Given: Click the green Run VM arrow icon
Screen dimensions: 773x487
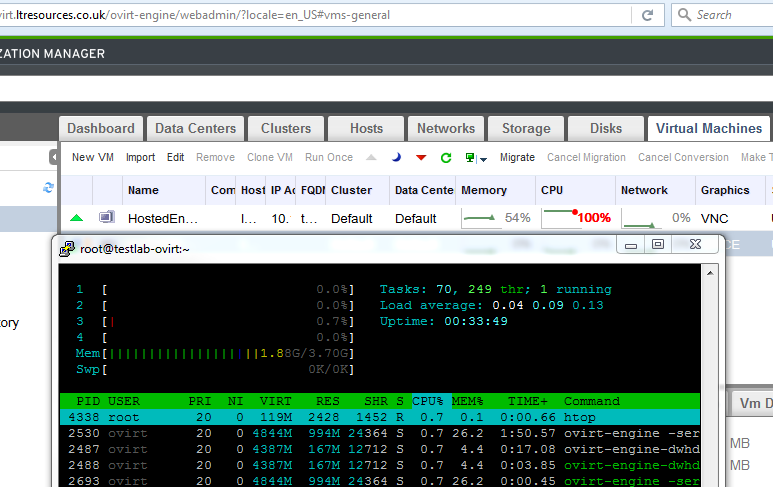Looking at the screenshot, I should [x=371, y=158].
